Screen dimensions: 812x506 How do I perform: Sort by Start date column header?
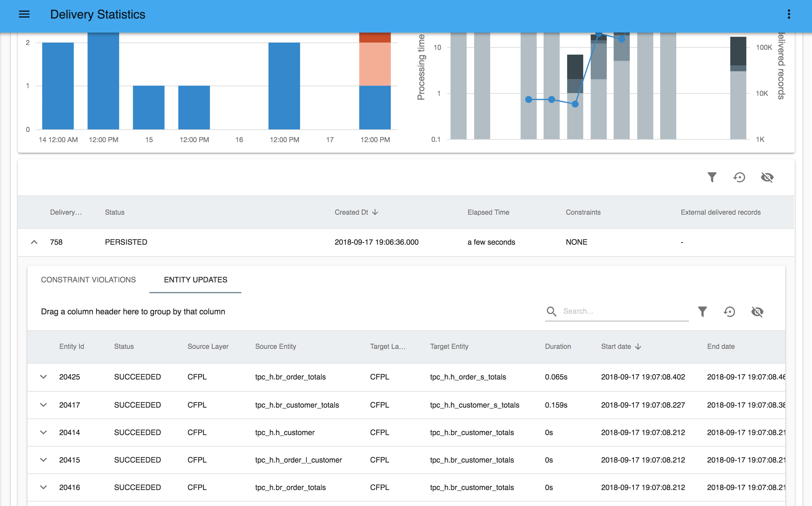pos(616,346)
